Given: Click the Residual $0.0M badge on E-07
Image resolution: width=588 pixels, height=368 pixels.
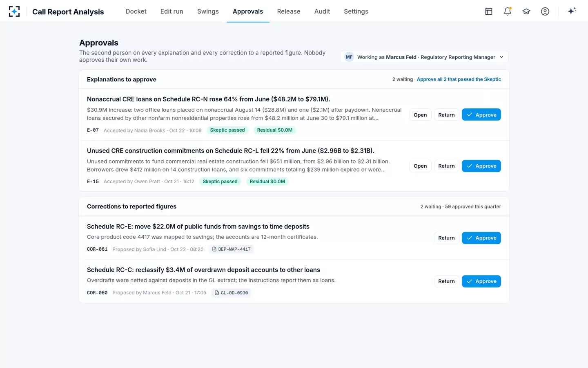Looking at the screenshot, I should tap(275, 130).
